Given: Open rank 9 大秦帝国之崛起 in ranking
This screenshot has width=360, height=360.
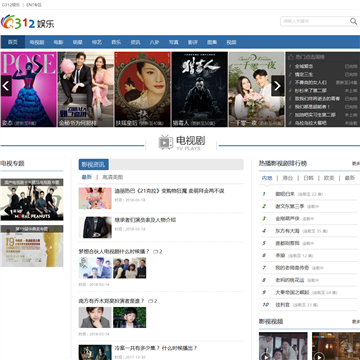Looking at the screenshot, I should click(x=292, y=292).
